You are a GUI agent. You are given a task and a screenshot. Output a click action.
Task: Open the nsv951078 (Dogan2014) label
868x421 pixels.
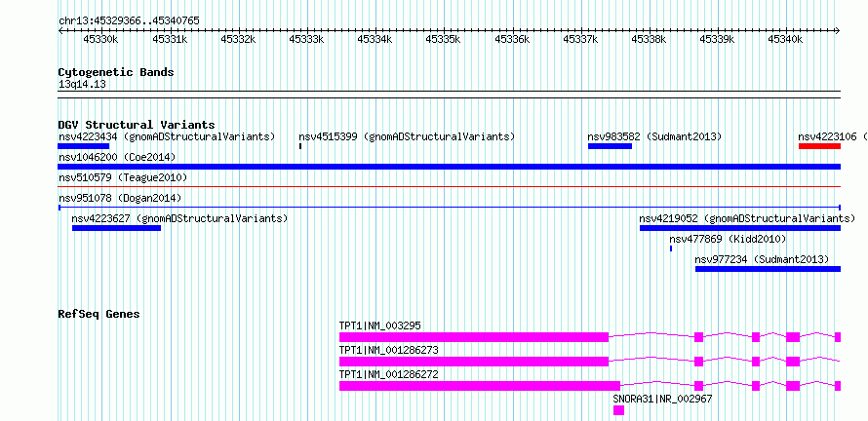tap(120, 198)
